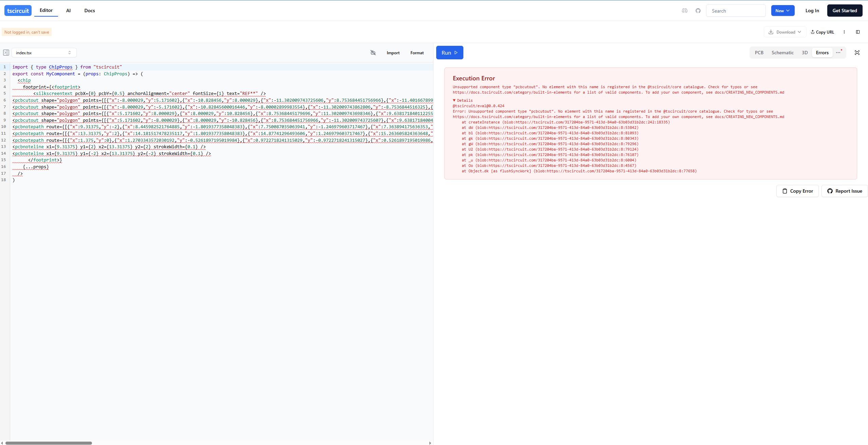This screenshot has width=868, height=445.
Task: Expand the Download dropdown
Action: pyautogui.click(x=784, y=32)
